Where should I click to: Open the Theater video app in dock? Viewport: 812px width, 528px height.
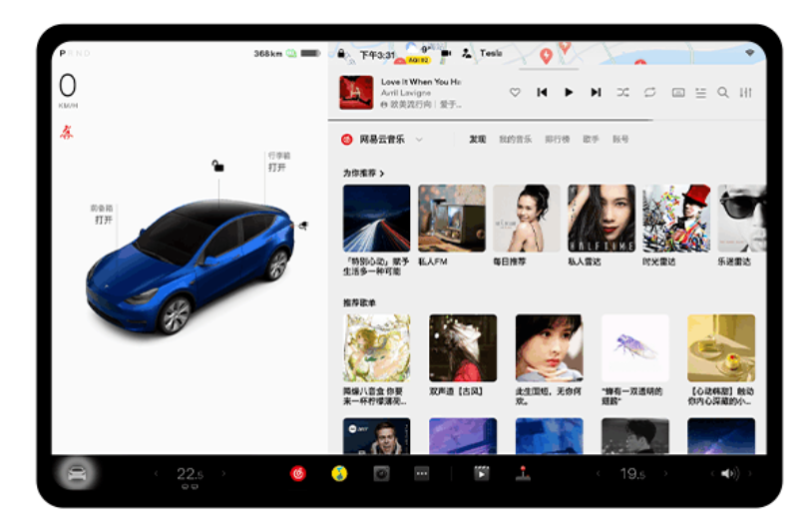(x=481, y=473)
